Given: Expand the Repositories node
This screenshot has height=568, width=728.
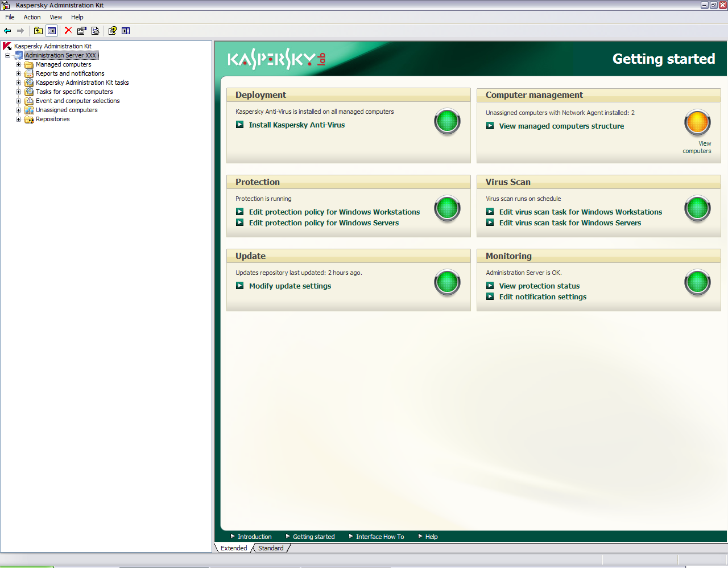Looking at the screenshot, I should point(18,119).
